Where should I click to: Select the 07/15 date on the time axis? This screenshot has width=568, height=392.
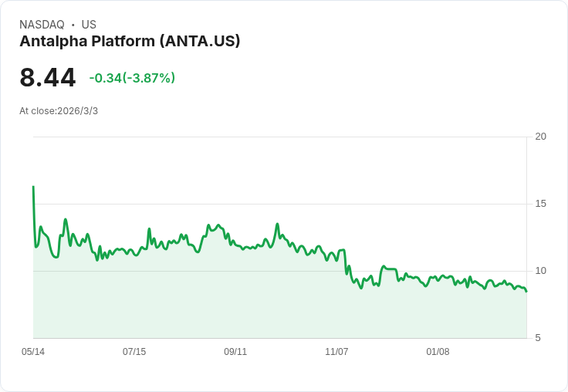click(x=134, y=352)
